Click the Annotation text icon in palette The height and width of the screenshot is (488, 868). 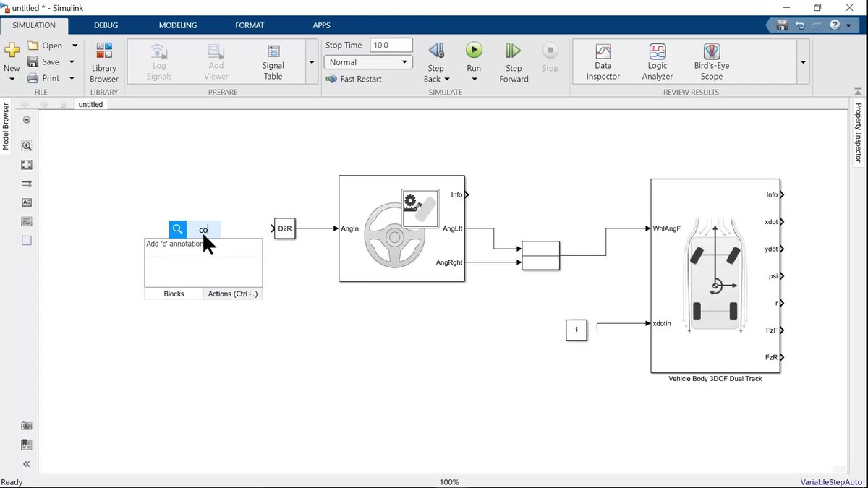pyautogui.click(x=27, y=202)
